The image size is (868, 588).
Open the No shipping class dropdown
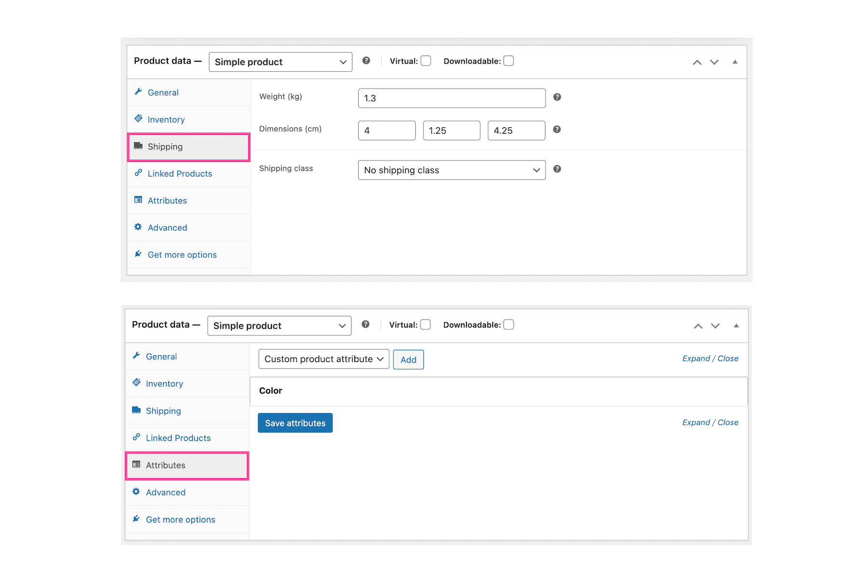coord(451,170)
